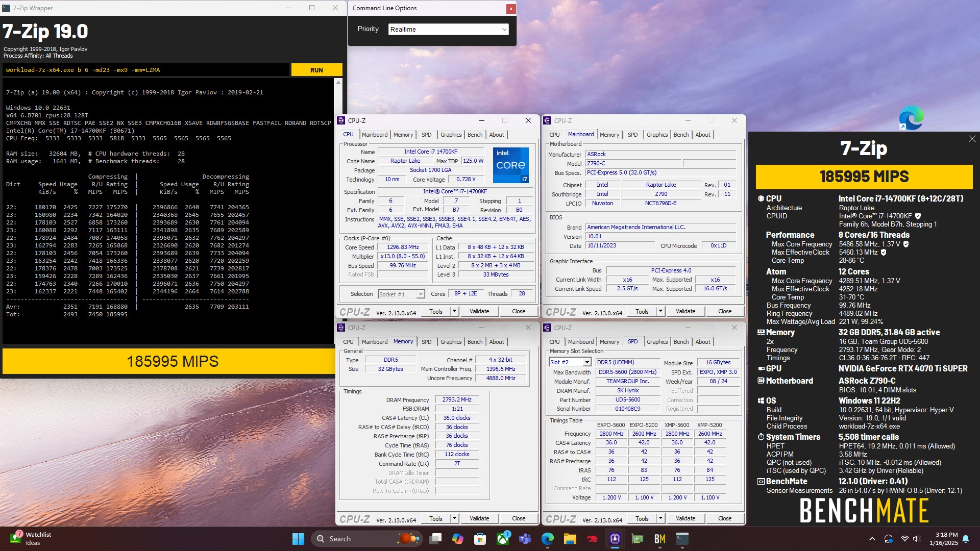Viewport: 980px width, 551px height.
Task: Open Task View from the taskbar
Action: pos(435,539)
